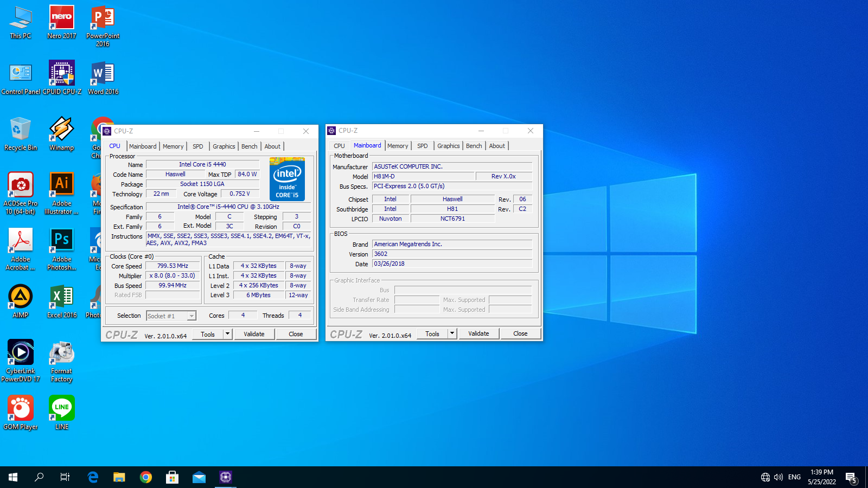Click Tools button in Mainboard window

pyautogui.click(x=432, y=333)
